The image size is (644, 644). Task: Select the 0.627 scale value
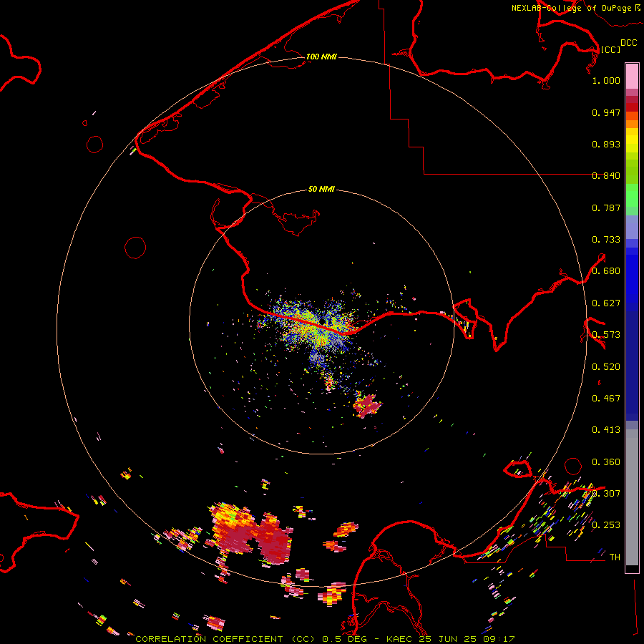coord(606,303)
